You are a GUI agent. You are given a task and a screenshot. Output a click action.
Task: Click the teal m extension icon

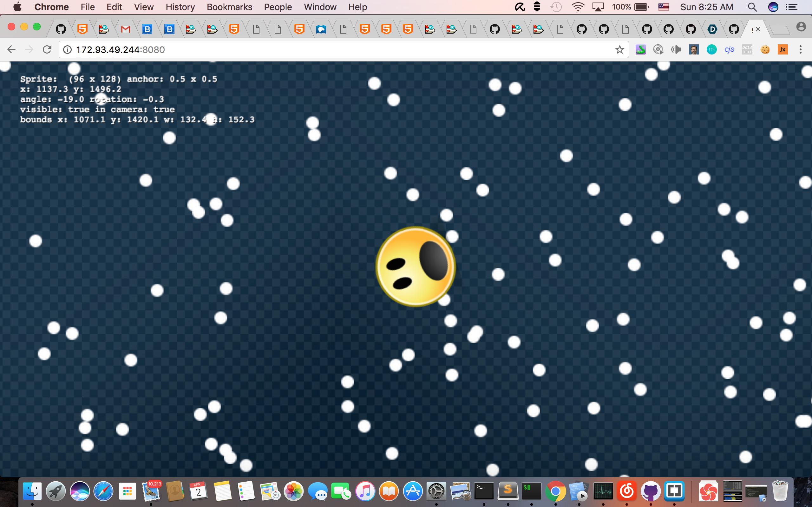[711, 50]
